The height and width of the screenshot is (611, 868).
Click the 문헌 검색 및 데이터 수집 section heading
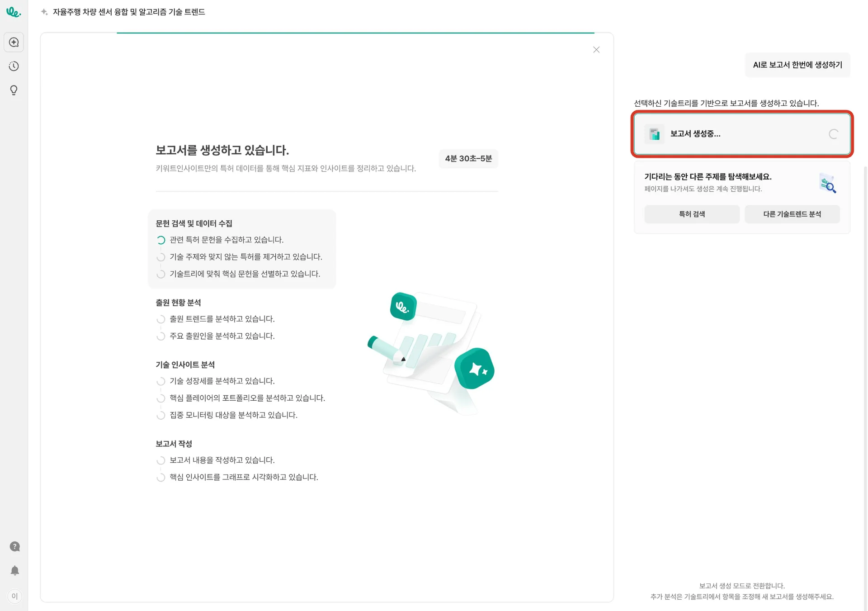click(194, 223)
